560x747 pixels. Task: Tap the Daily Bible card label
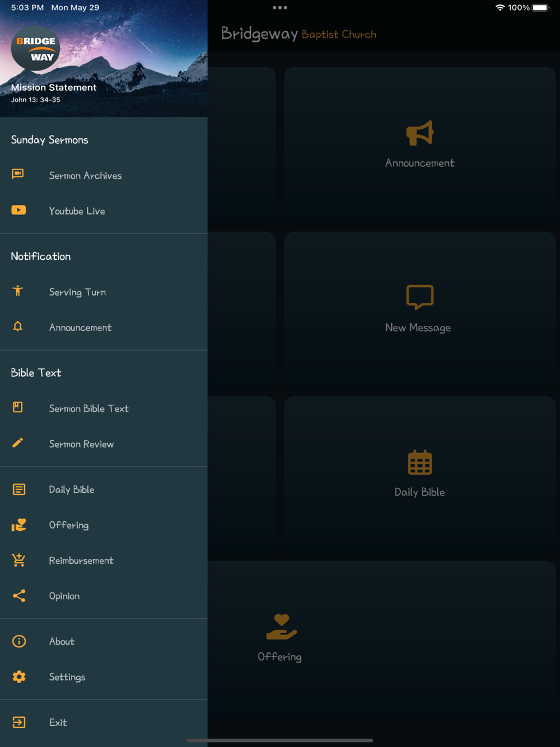coord(419,492)
